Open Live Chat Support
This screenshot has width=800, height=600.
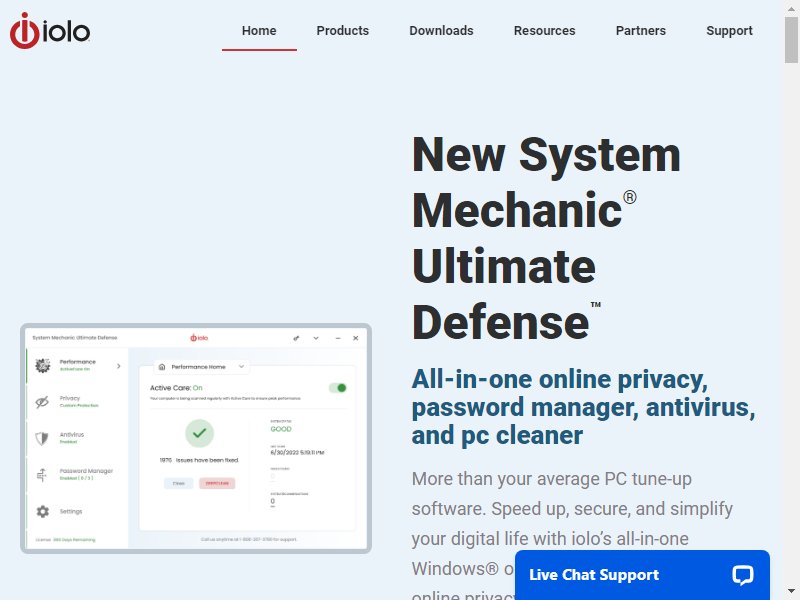tap(642, 574)
